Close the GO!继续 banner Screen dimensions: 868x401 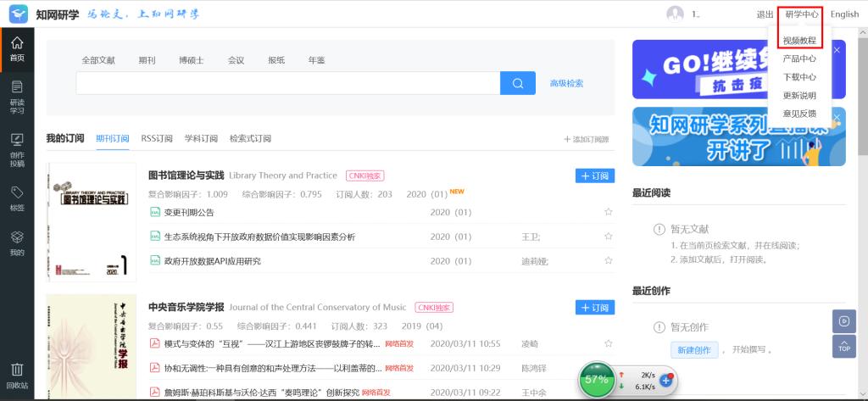(x=837, y=50)
